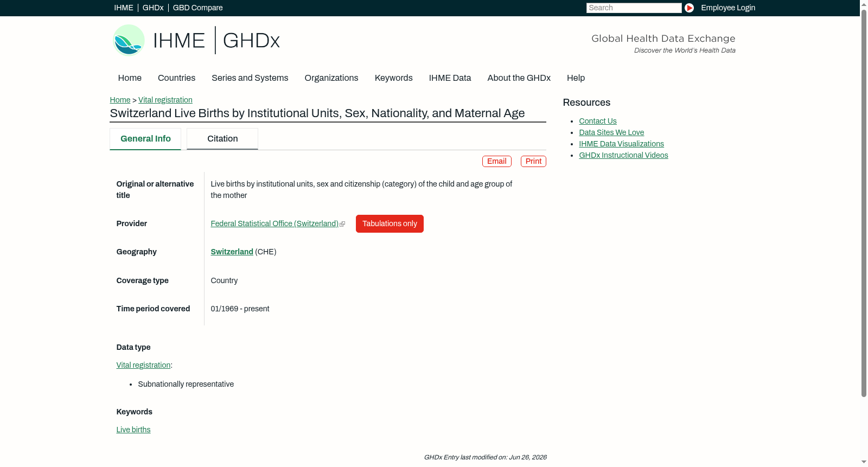Click the Resources sidebar heading
This screenshot has height=467, width=868.
[586, 103]
